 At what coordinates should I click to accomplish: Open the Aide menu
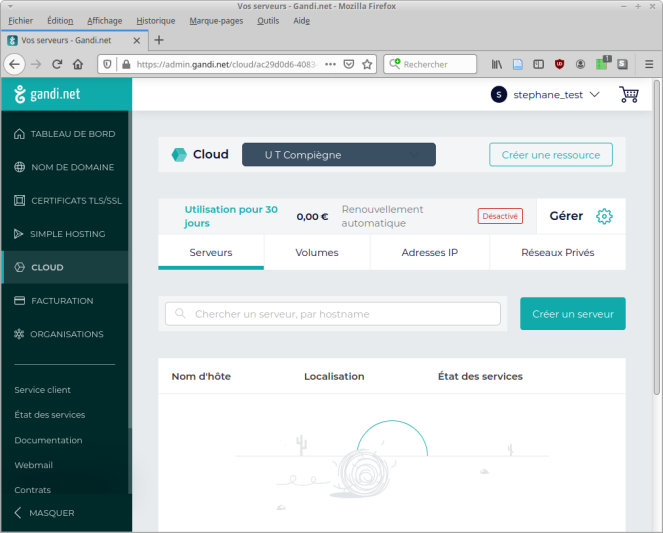click(301, 21)
